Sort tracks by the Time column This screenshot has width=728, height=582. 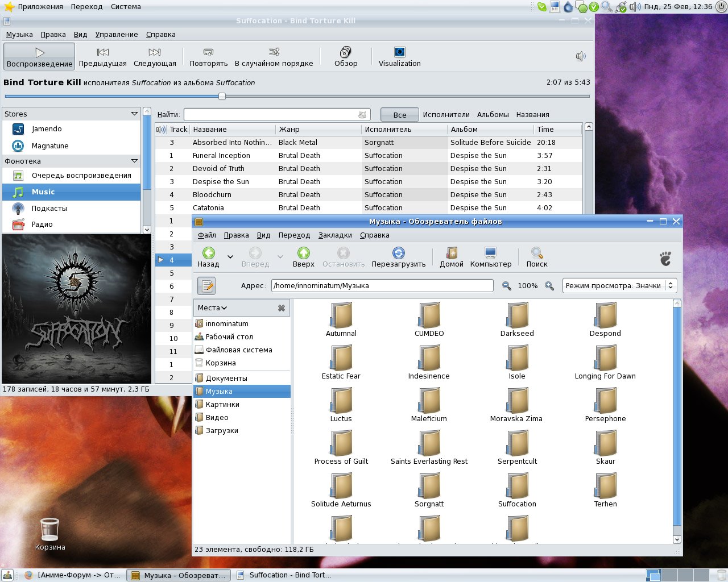[x=558, y=130]
